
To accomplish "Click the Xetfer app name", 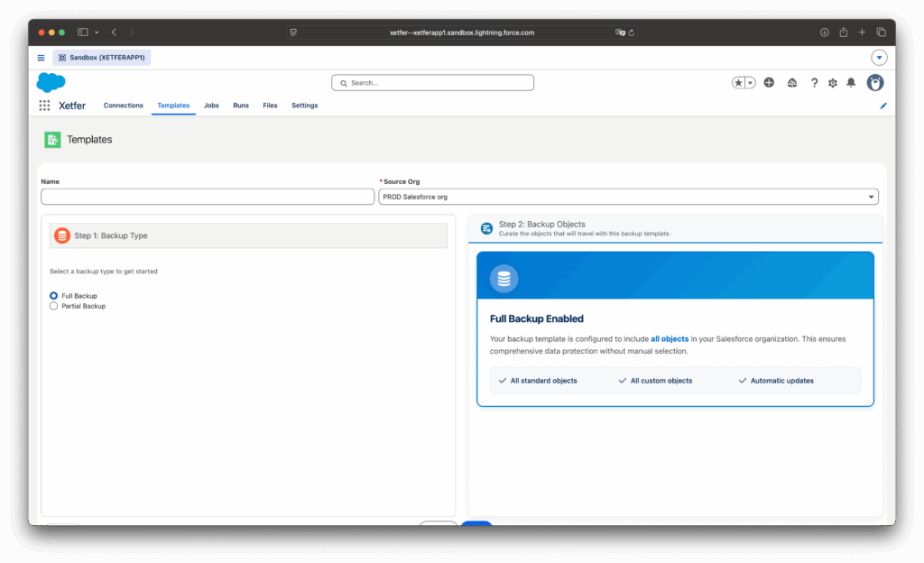I will point(72,106).
